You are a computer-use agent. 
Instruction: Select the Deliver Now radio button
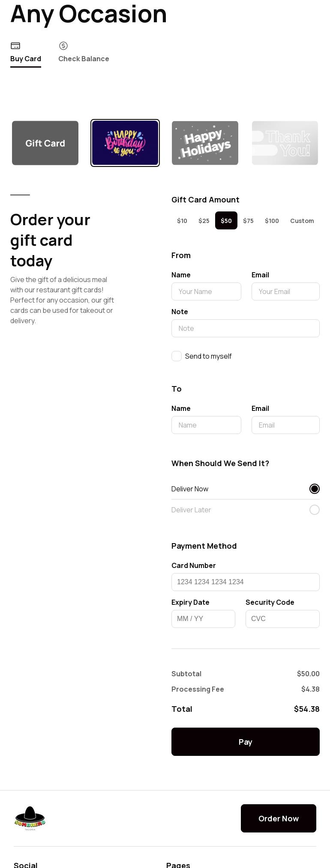(x=315, y=489)
